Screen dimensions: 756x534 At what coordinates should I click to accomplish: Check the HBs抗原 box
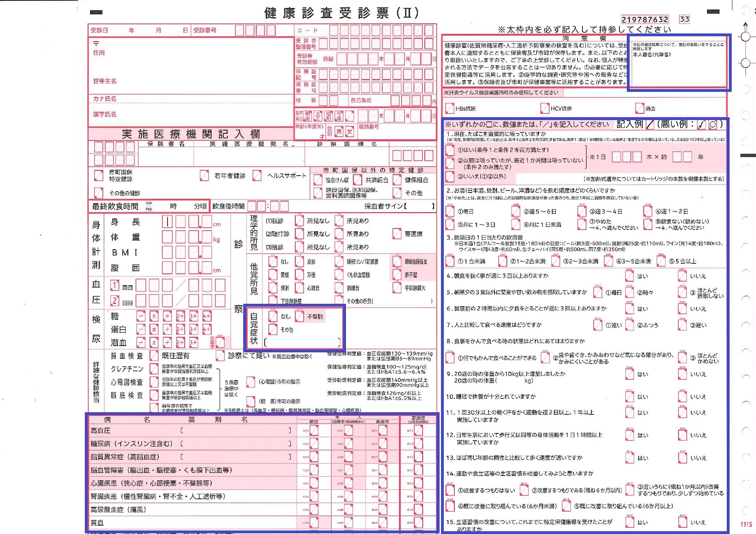pyautogui.click(x=450, y=108)
